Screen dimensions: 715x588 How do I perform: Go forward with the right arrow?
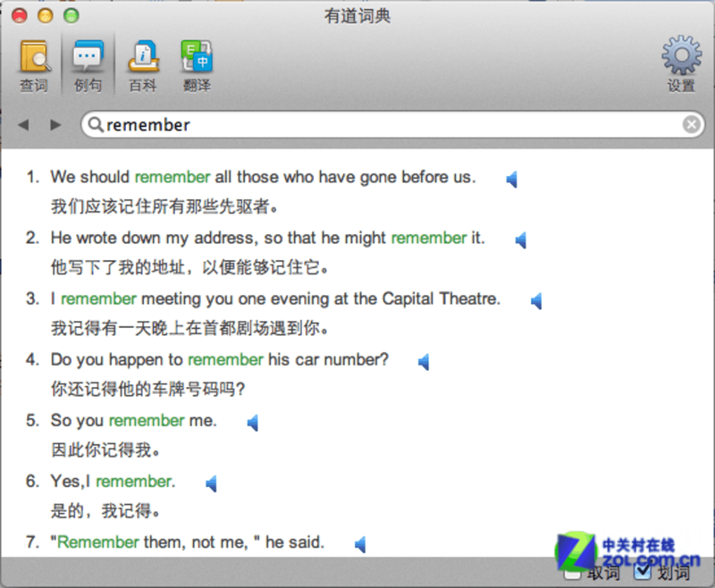pos(55,124)
